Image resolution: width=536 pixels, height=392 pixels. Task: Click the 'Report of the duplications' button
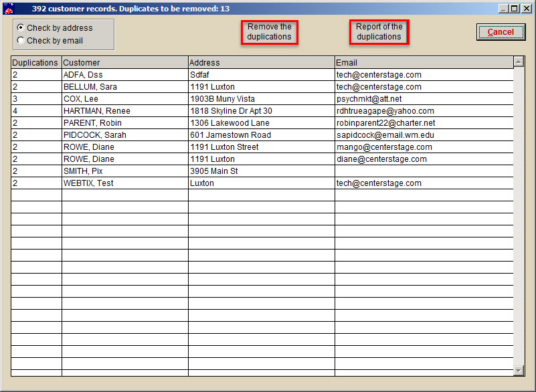[379, 31]
